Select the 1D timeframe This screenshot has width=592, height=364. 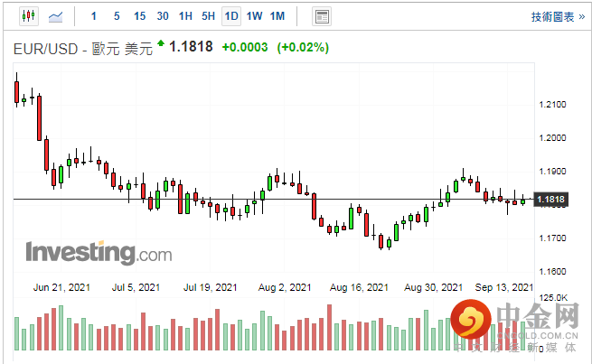(x=231, y=16)
